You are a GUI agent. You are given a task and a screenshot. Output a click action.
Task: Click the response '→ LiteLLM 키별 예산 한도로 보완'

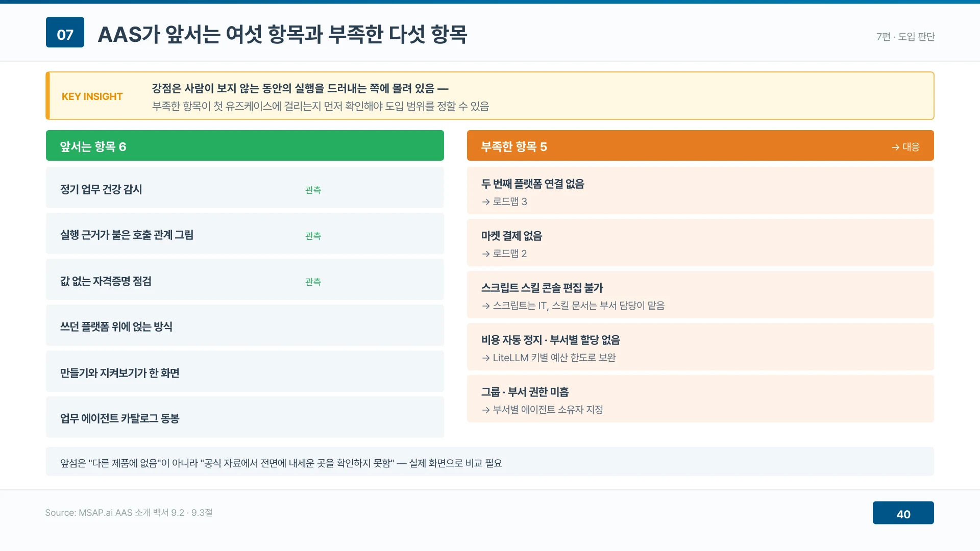click(x=549, y=358)
